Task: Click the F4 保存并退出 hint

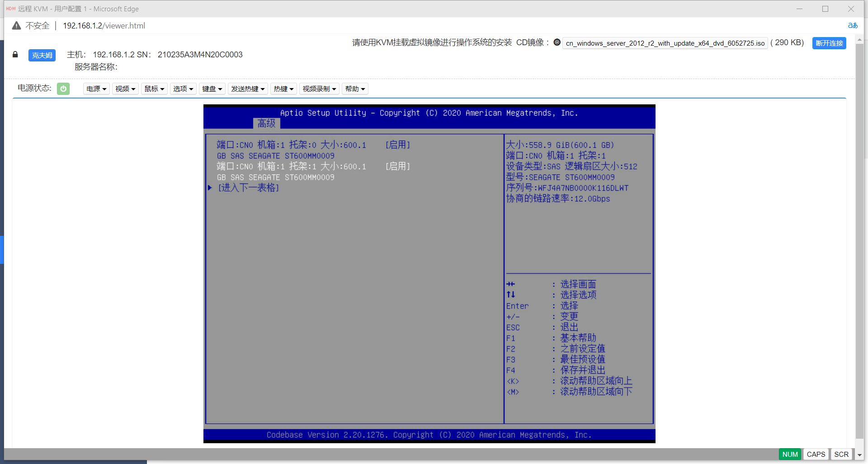Action: point(556,370)
